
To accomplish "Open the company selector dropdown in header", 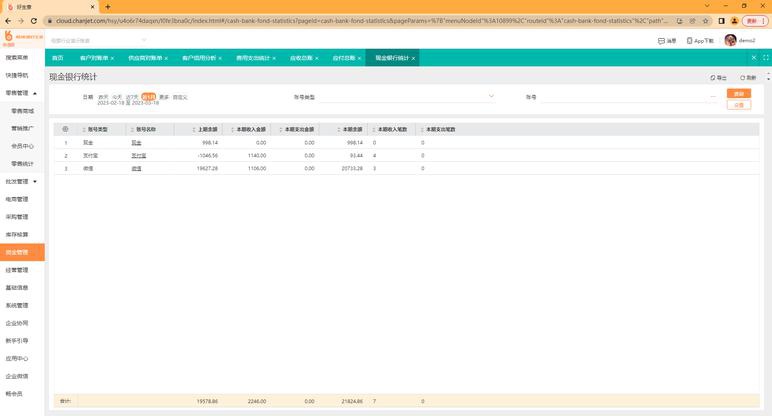I will [144, 40].
